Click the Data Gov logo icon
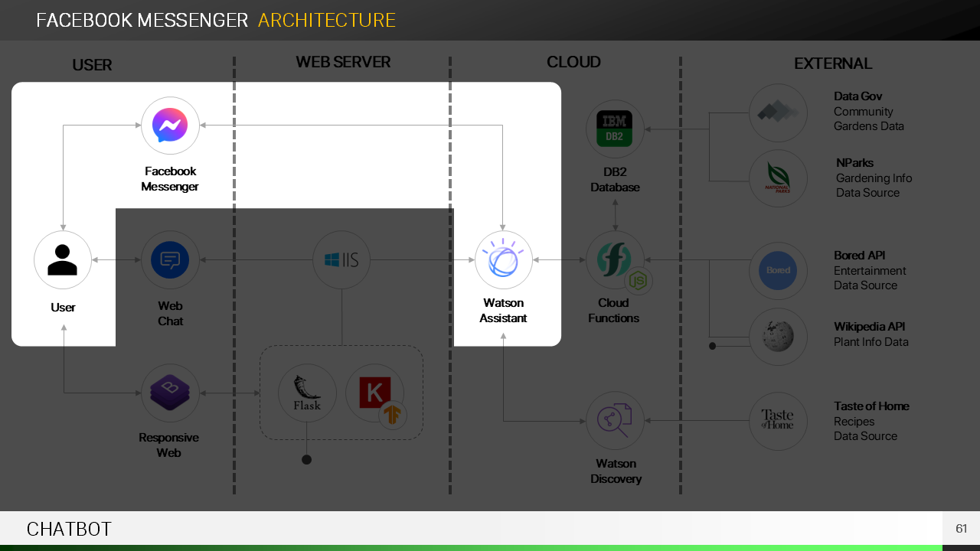The height and width of the screenshot is (551, 980). [x=778, y=113]
